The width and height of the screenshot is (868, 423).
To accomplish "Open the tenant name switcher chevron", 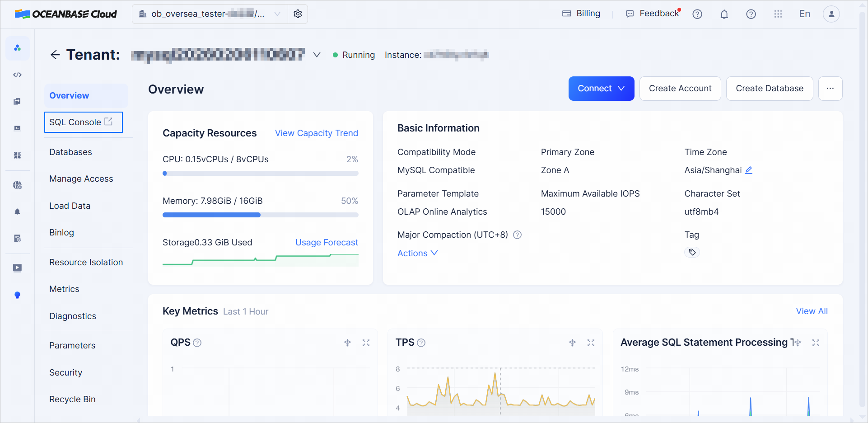I will tap(317, 55).
